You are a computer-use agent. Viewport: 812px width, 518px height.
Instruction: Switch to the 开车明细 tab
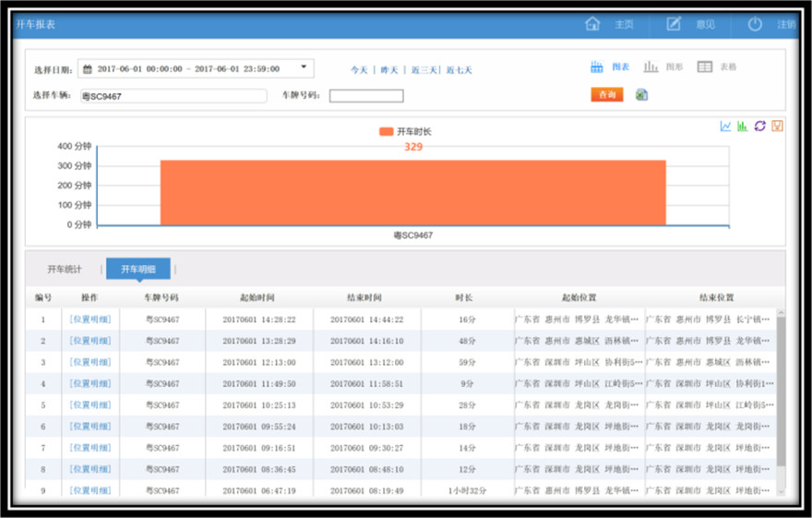point(138,270)
